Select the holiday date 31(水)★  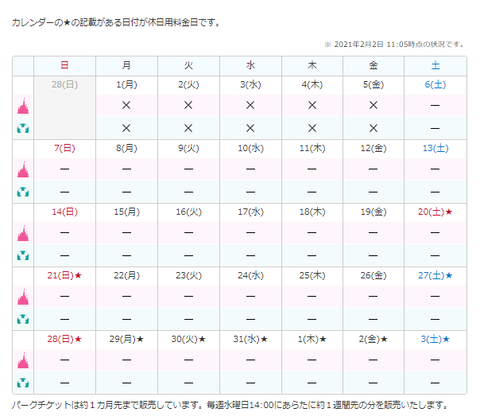250,339
